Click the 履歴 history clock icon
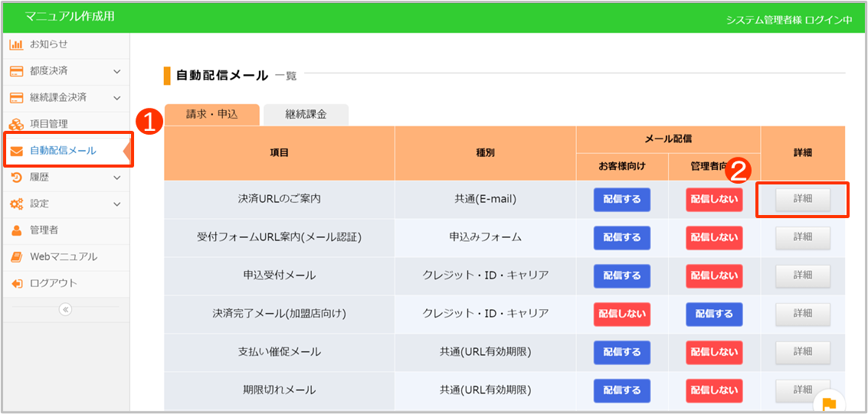Viewport: 868px width, 414px height. point(16,178)
